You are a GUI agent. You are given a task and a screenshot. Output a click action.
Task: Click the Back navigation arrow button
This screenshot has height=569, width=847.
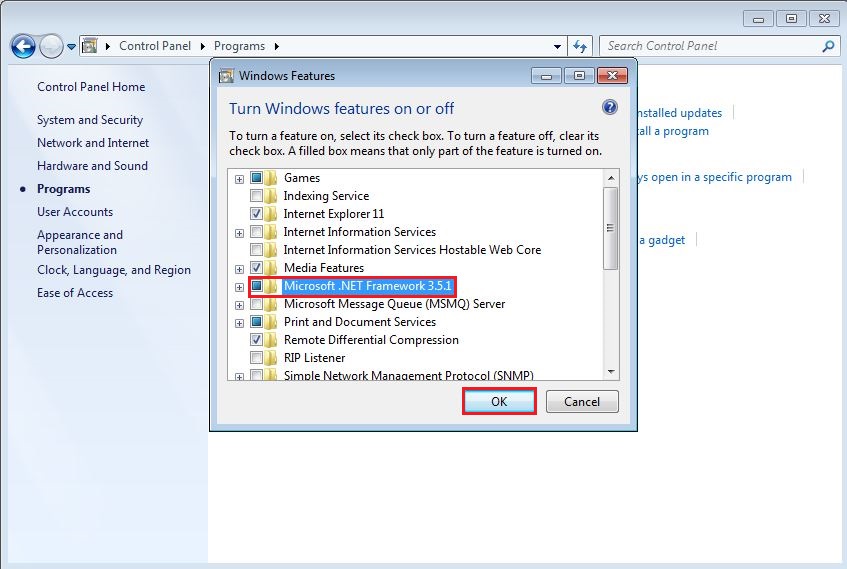pos(23,46)
